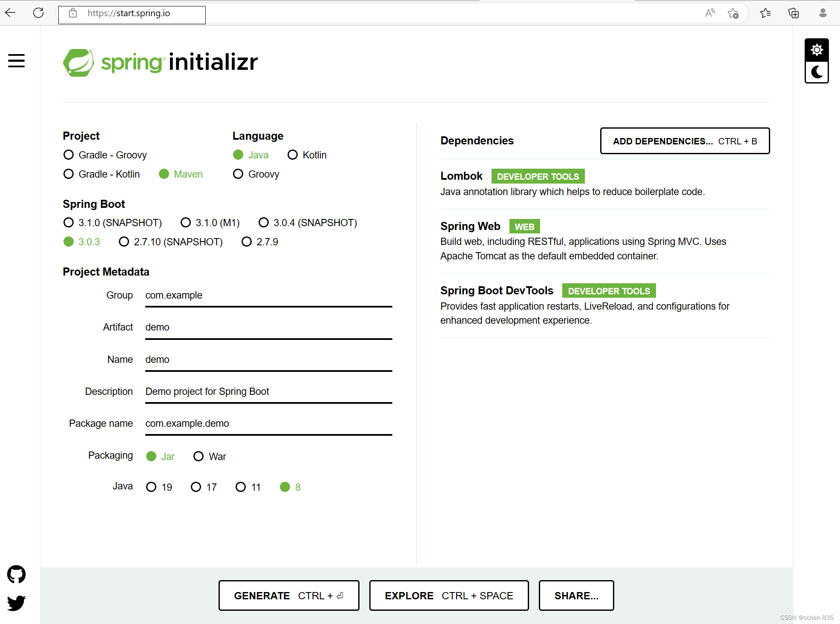Add page to favorites star icon
The image size is (840, 624).
733,13
